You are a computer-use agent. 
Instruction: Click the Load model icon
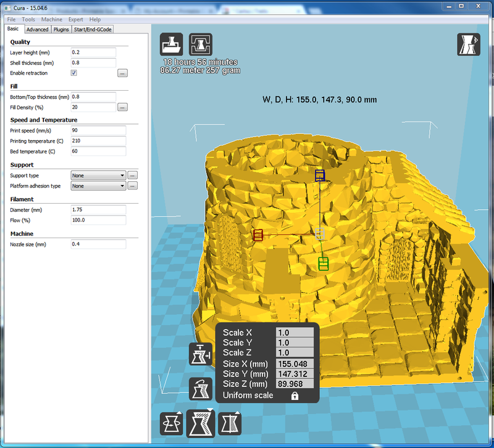(x=171, y=44)
